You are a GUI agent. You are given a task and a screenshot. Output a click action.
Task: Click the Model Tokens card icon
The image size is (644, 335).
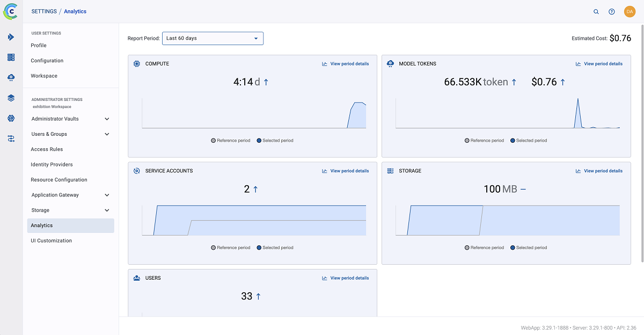[391, 64]
